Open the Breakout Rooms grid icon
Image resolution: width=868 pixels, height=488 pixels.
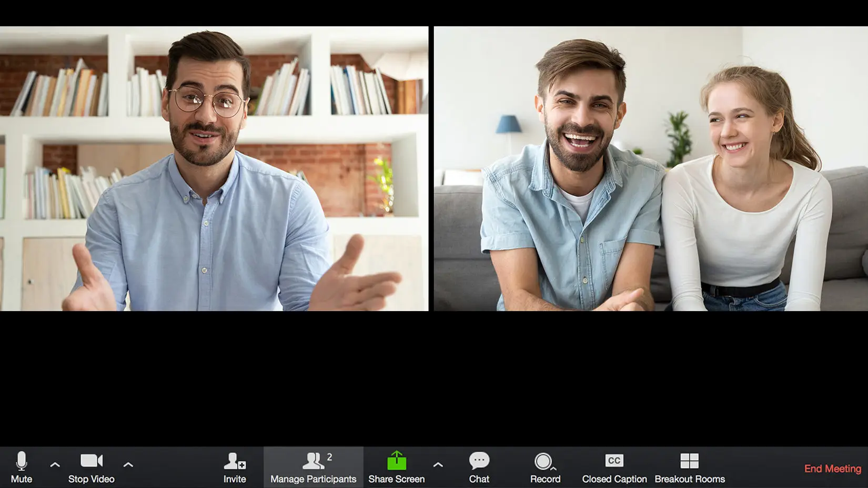pyautogui.click(x=689, y=461)
